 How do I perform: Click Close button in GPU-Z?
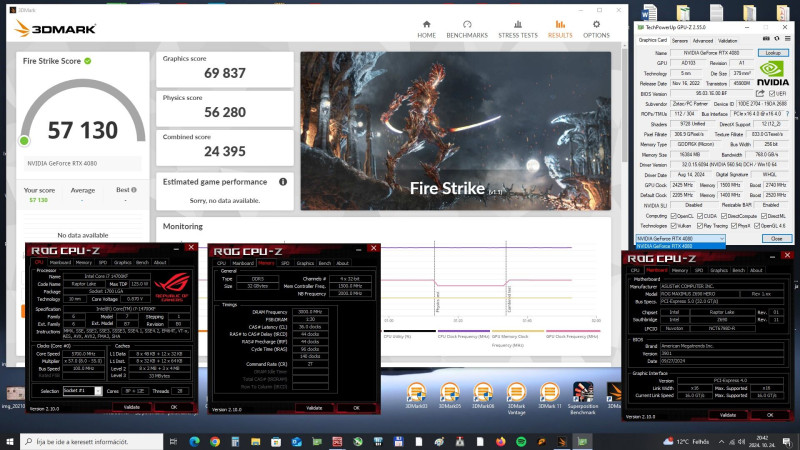tap(777, 238)
